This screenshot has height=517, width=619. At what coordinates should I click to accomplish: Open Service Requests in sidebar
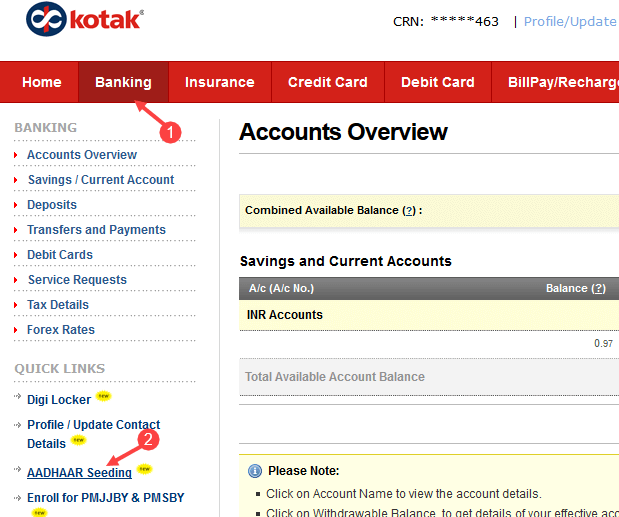tap(77, 279)
